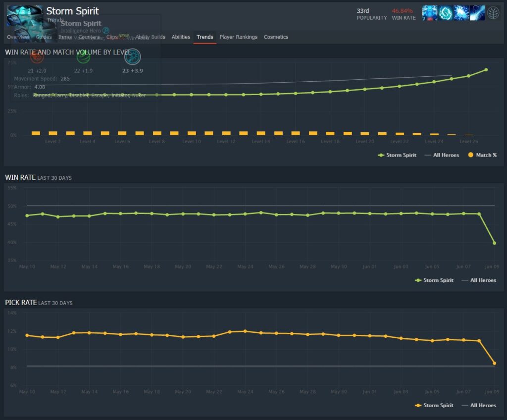Open the Electric Vortex ability icon

click(446, 13)
